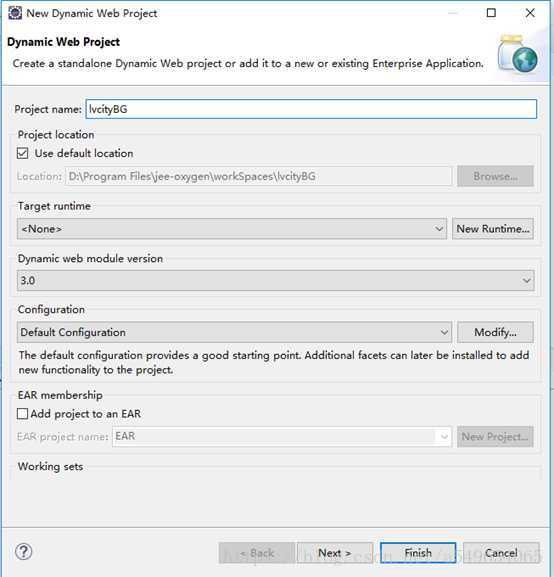Click the New Project... EAR button
Image resolution: width=554 pixels, height=577 pixels.
tap(495, 436)
